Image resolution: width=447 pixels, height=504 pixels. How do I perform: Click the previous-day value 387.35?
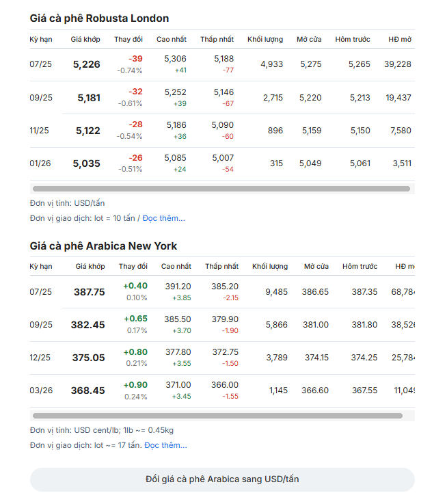tap(364, 292)
